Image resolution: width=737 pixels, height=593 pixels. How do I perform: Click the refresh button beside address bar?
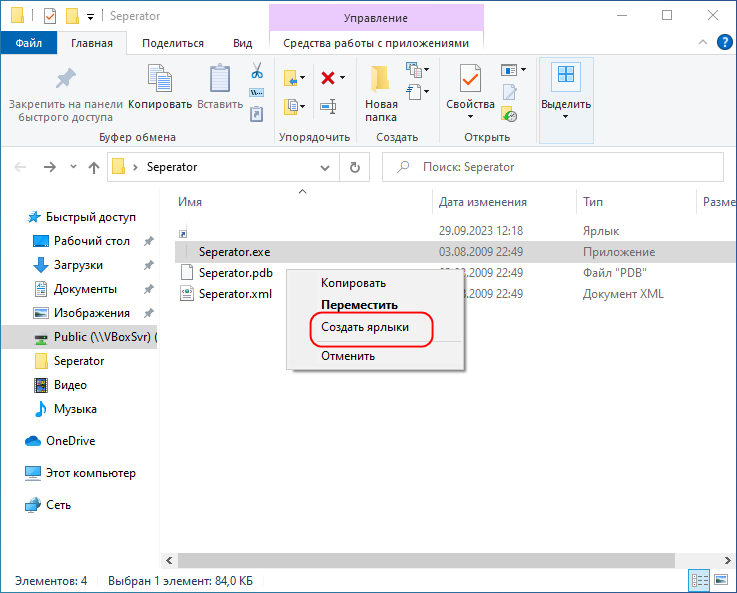click(355, 167)
